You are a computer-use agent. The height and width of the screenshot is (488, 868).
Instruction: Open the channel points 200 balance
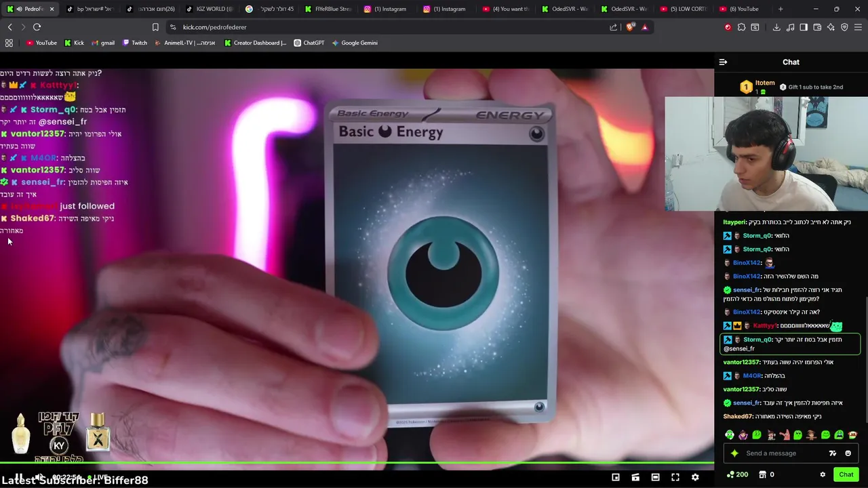737,474
